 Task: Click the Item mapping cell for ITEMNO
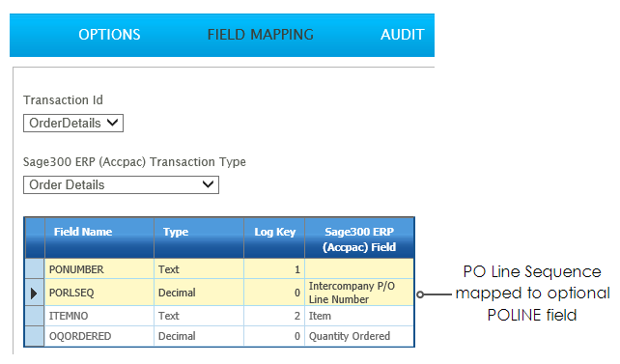(359, 316)
